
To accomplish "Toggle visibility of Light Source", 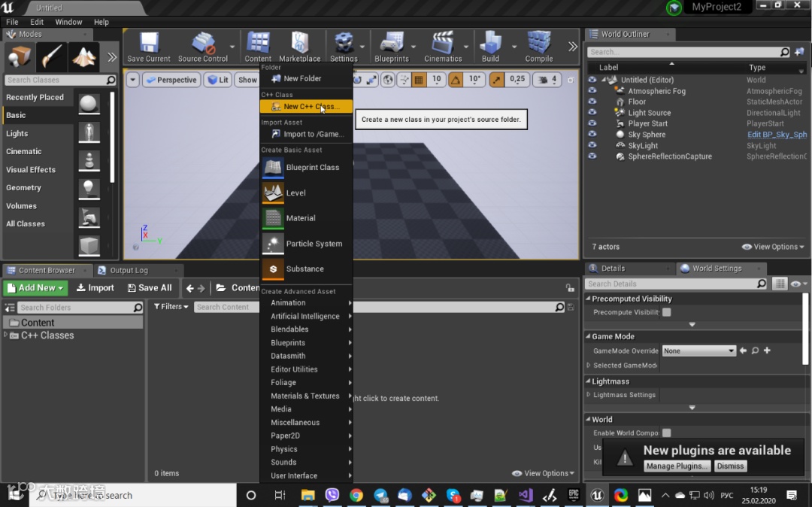I will [592, 112].
